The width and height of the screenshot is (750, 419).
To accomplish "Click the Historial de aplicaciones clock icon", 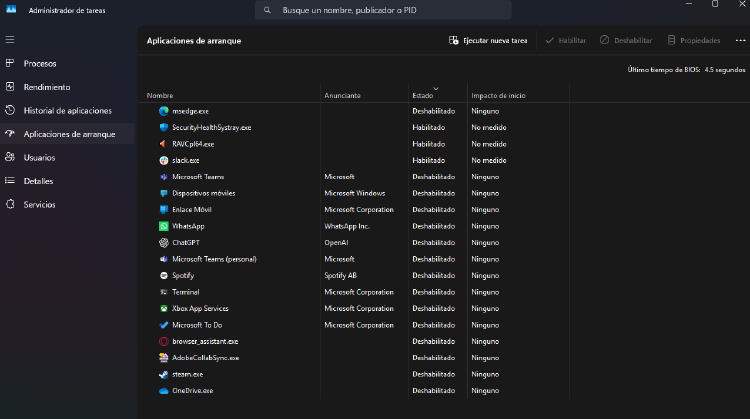I will pyautogui.click(x=10, y=110).
